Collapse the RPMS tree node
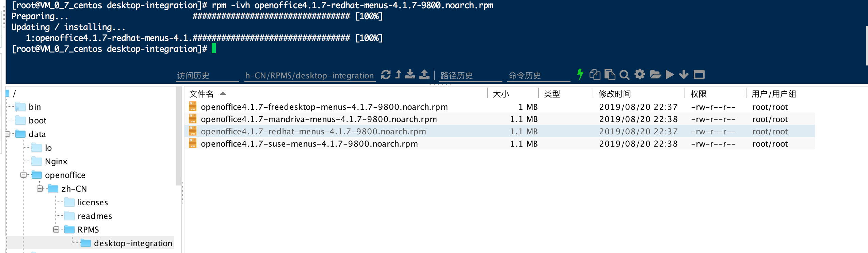 pyautogui.click(x=56, y=229)
